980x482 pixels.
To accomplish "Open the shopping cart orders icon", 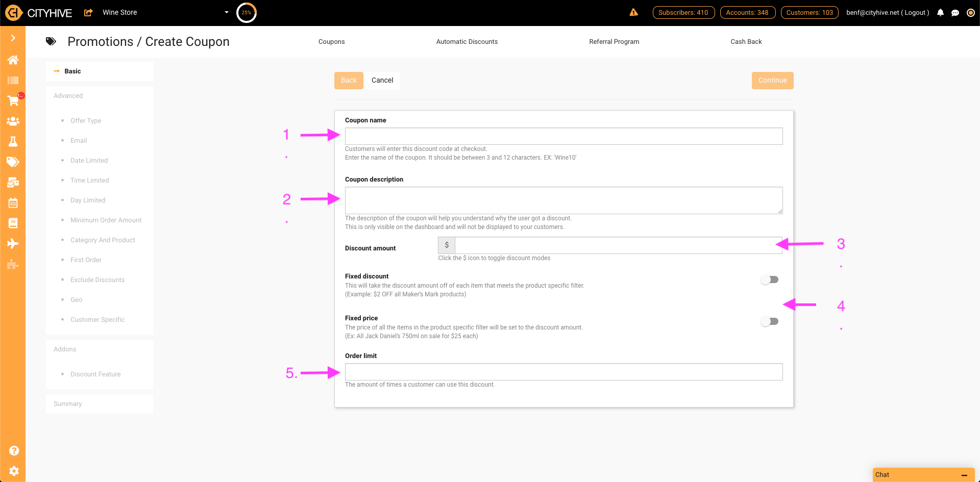I will (x=13, y=100).
